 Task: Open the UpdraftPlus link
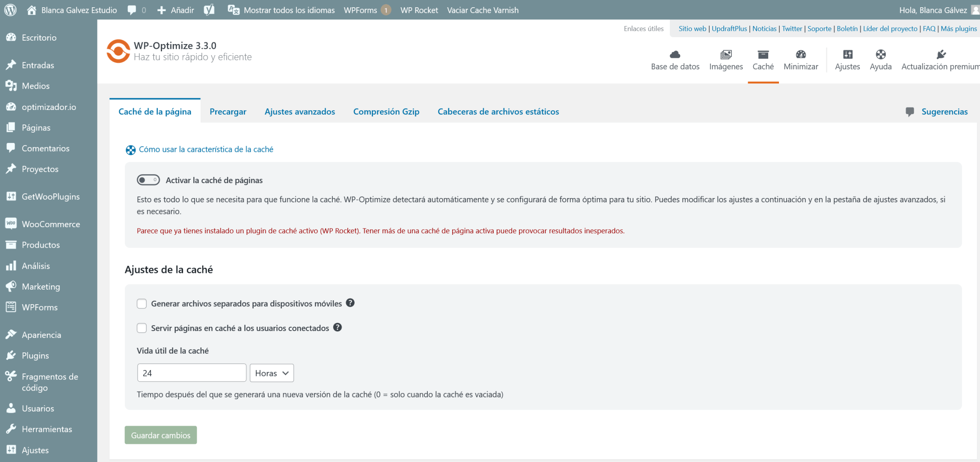point(729,29)
